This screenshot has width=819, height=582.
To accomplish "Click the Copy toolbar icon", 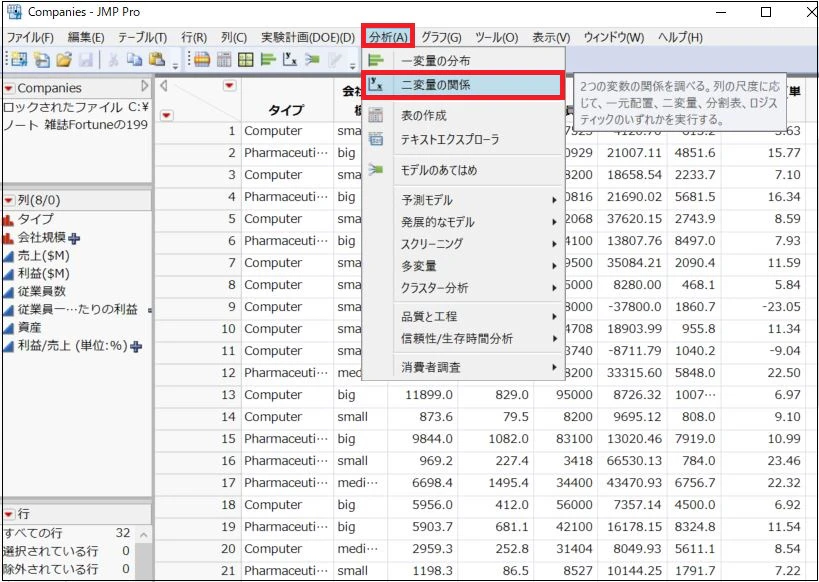I will 134,60.
